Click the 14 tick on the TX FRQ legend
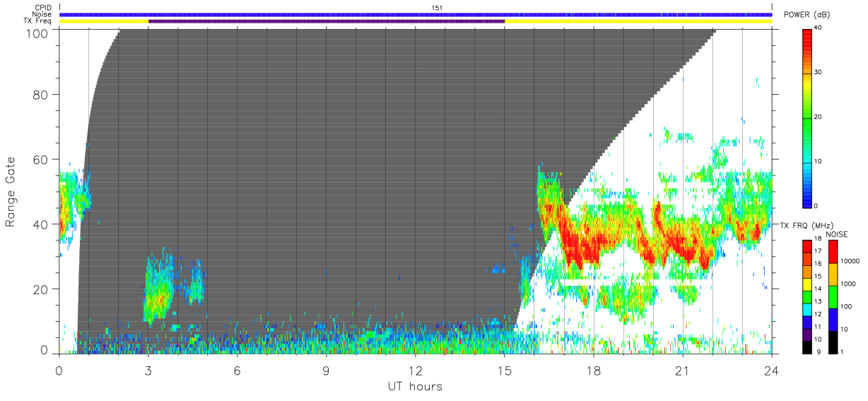868x401 pixels. coord(818,289)
